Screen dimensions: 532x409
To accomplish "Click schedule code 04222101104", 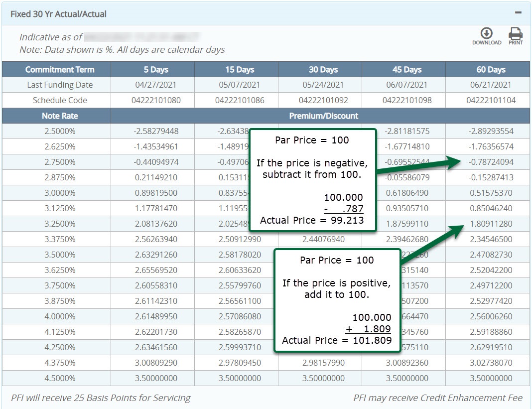I will click(491, 100).
